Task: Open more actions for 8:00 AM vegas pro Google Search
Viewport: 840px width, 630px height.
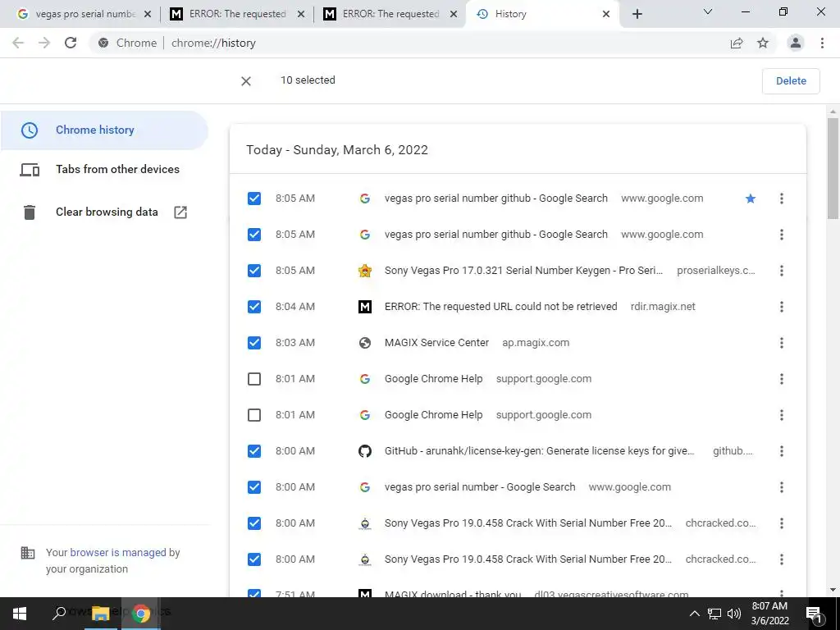Action: [782, 487]
